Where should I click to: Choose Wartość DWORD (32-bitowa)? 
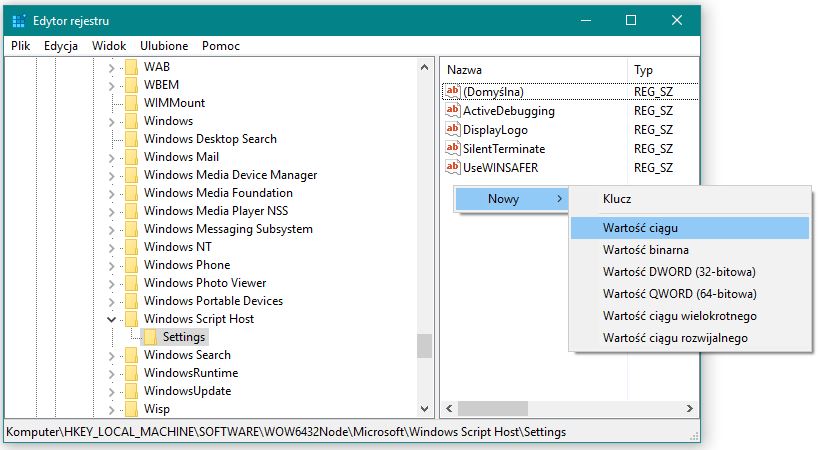690,272
